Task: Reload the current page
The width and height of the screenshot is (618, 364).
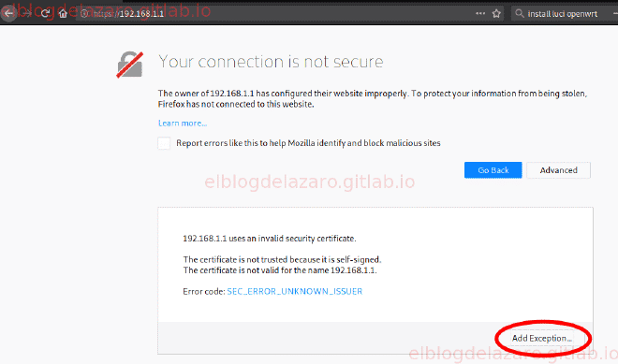Action: pos(45,13)
